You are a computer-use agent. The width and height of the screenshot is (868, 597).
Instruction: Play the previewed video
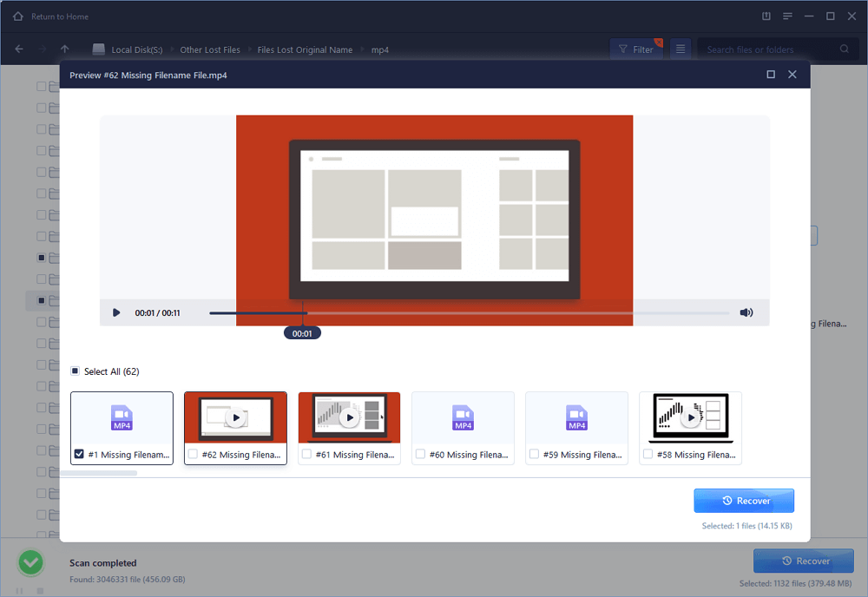[116, 312]
